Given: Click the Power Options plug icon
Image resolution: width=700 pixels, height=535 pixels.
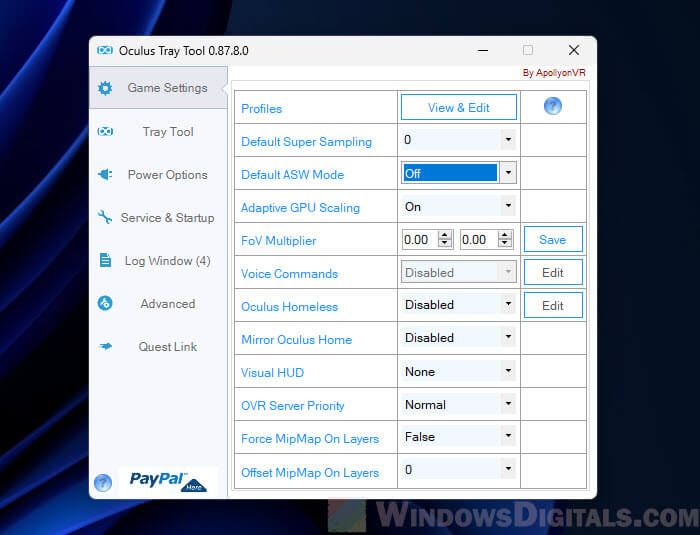Looking at the screenshot, I should pyautogui.click(x=105, y=174).
